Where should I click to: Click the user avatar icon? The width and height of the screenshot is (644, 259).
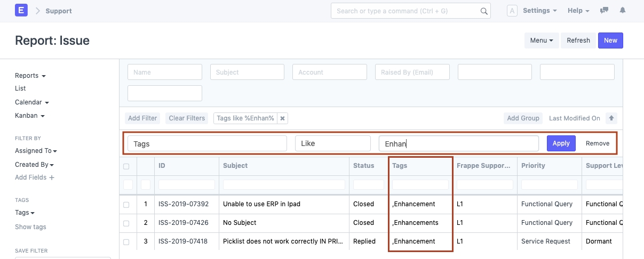[512, 11]
